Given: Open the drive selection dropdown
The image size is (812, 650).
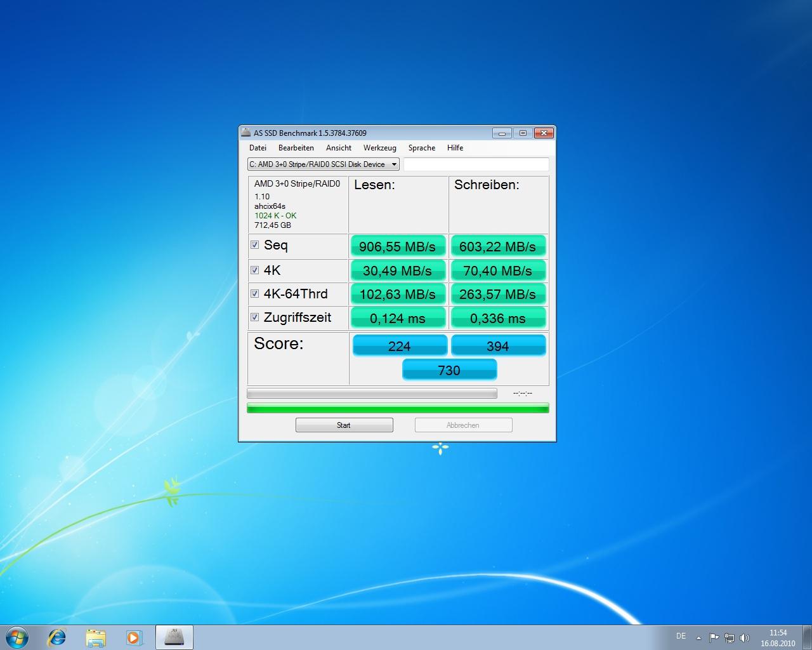Looking at the screenshot, I should [x=324, y=164].
